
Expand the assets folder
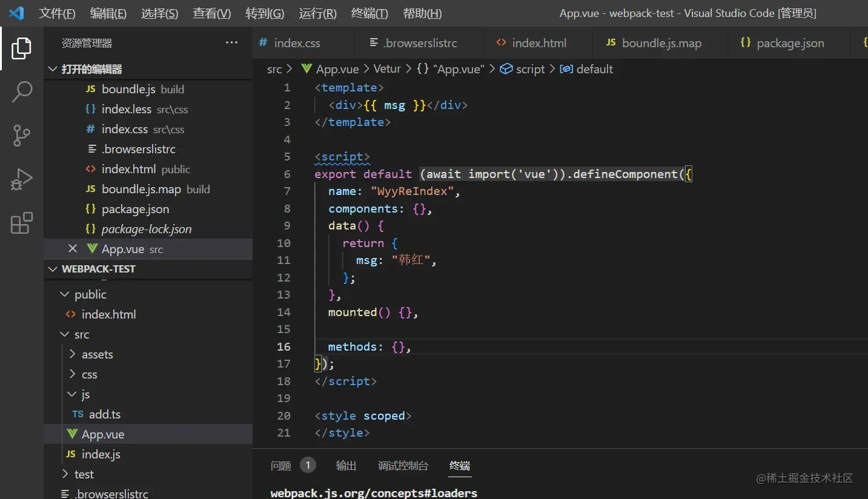pyautogui.click(x=73, y=354)
